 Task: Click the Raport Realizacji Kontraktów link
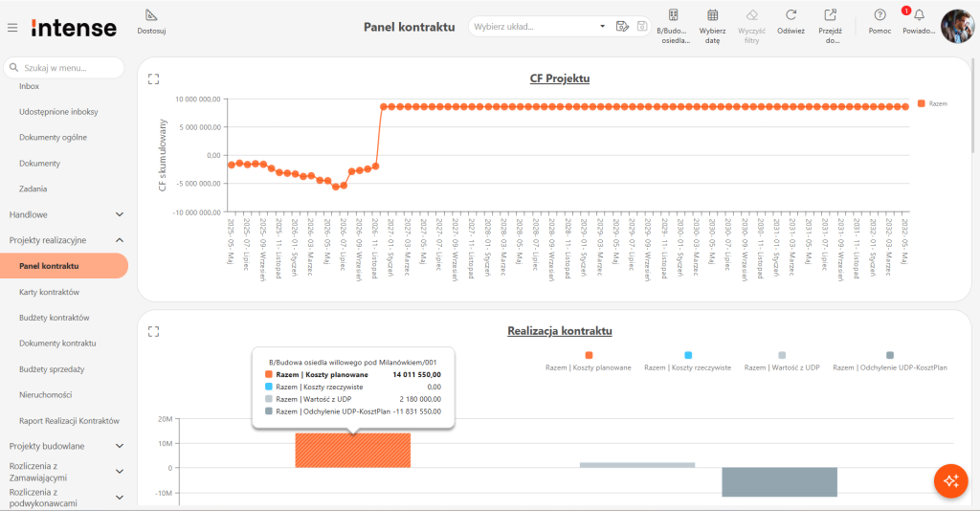(x=69, y=421)
